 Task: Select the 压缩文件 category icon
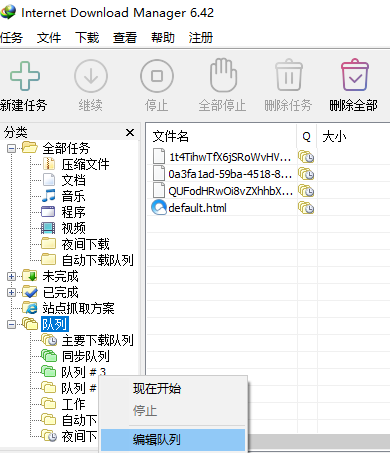(x=49, y=164)
